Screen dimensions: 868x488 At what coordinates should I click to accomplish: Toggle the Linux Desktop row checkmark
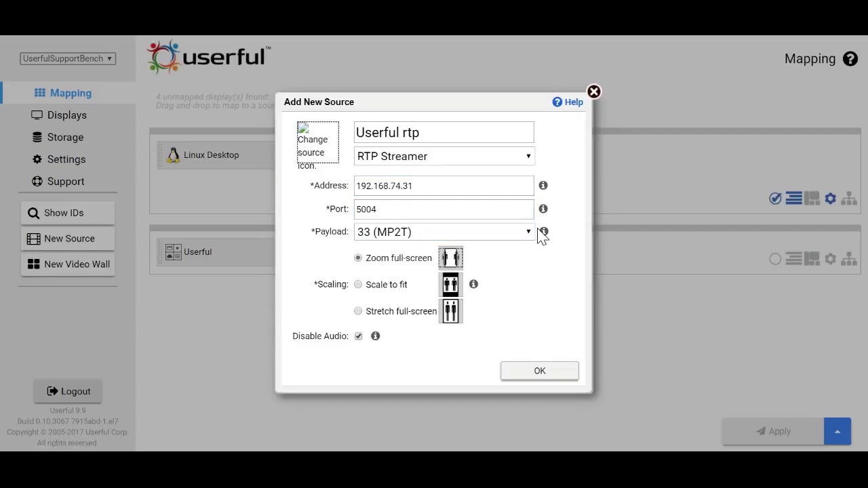click(x=775, y=199)
